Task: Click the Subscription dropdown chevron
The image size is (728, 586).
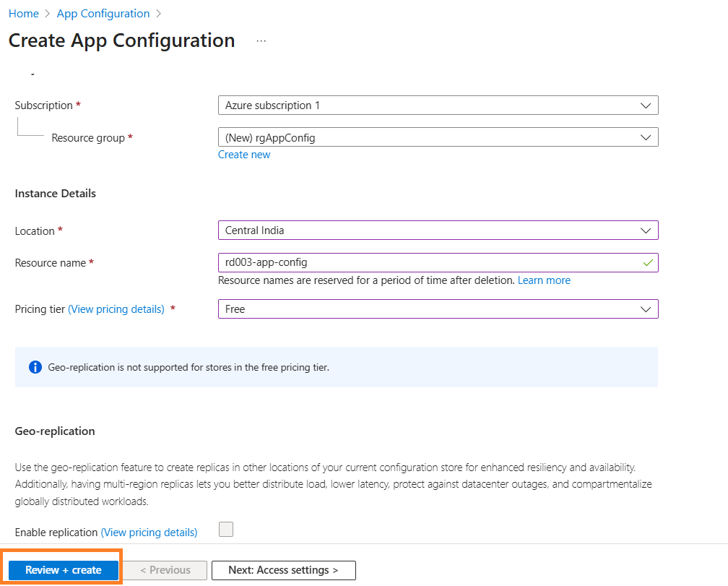Action: (646, 105)
